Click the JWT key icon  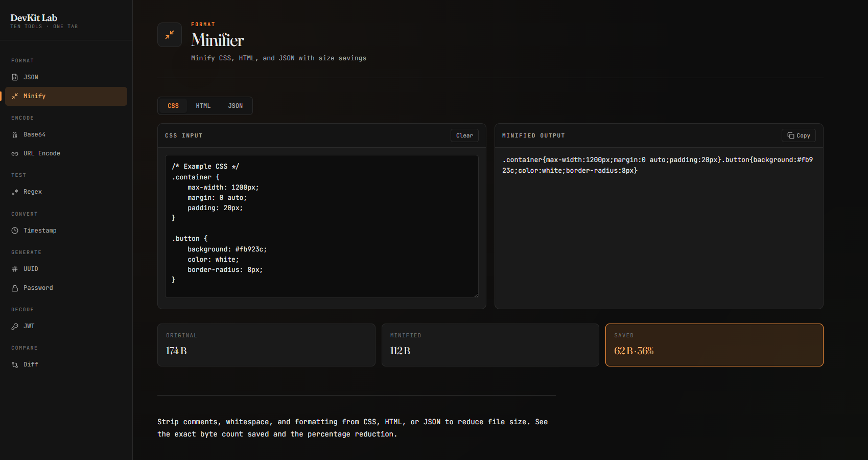coord(15,327)
